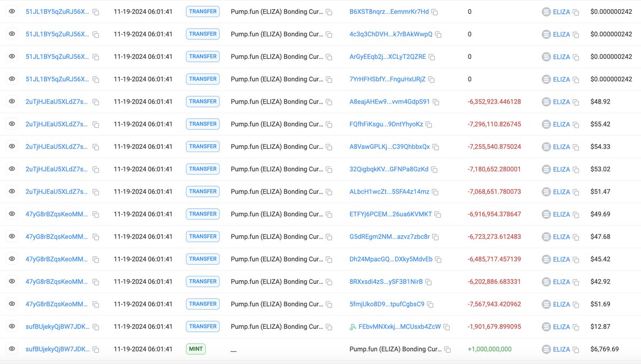The width and height of the screenshot is (641, 364).
Task: Click source Pump.fun bonding curve in $47.68 row
Action: click(277, 236)
